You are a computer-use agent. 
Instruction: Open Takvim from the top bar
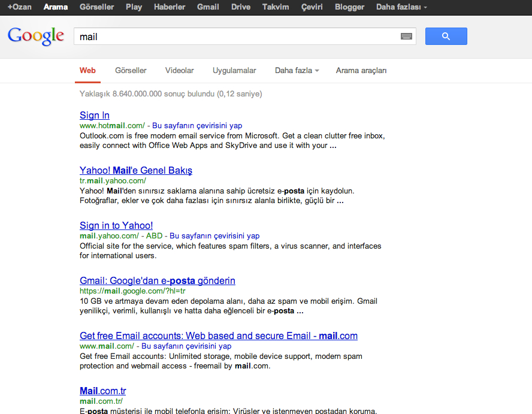coord(276,7)
